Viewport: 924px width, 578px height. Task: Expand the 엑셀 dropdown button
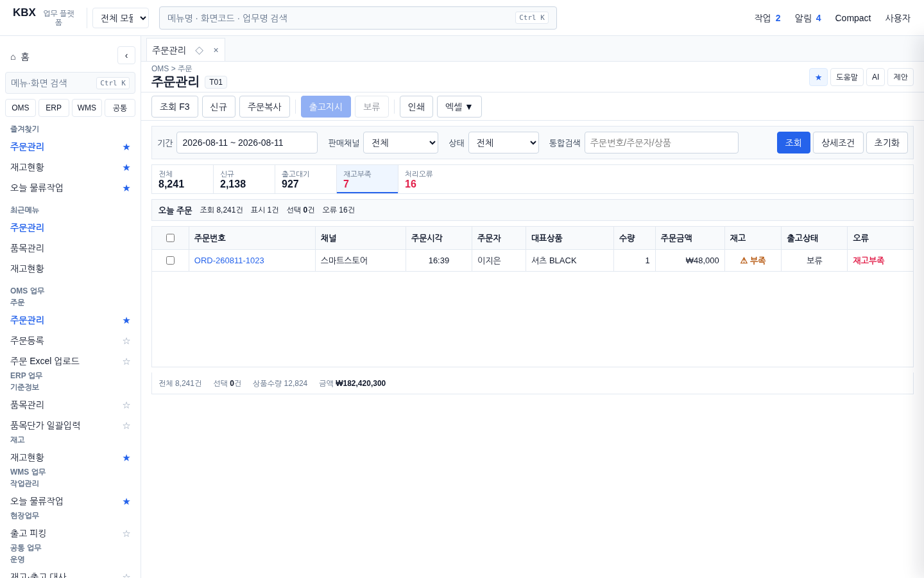[459, 107]
